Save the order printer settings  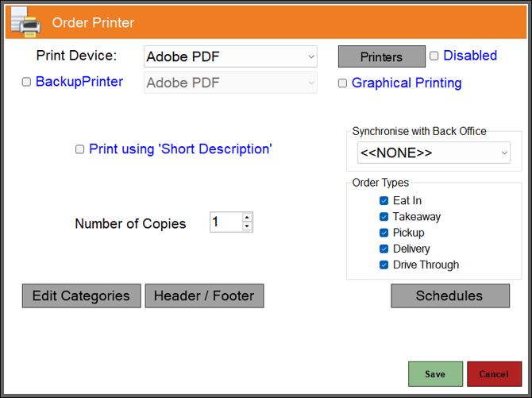435,374
